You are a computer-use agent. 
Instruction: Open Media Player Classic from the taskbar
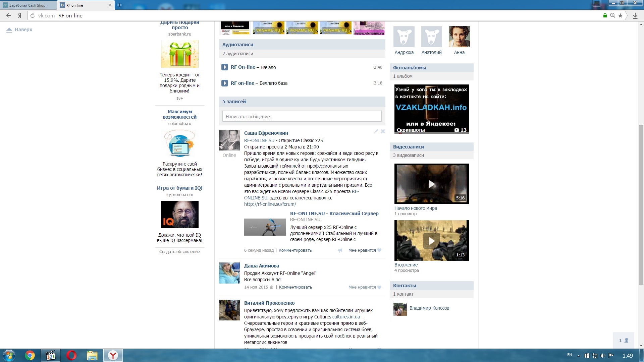51,355
